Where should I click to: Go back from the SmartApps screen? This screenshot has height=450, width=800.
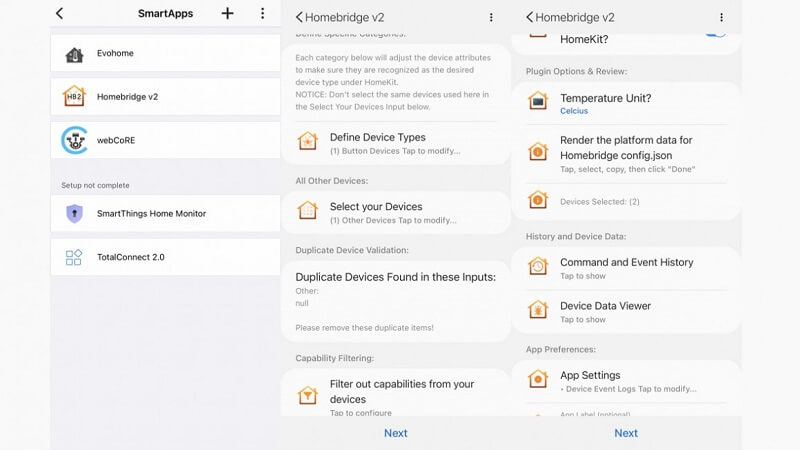pyautogui.click(x=60, y=13)
